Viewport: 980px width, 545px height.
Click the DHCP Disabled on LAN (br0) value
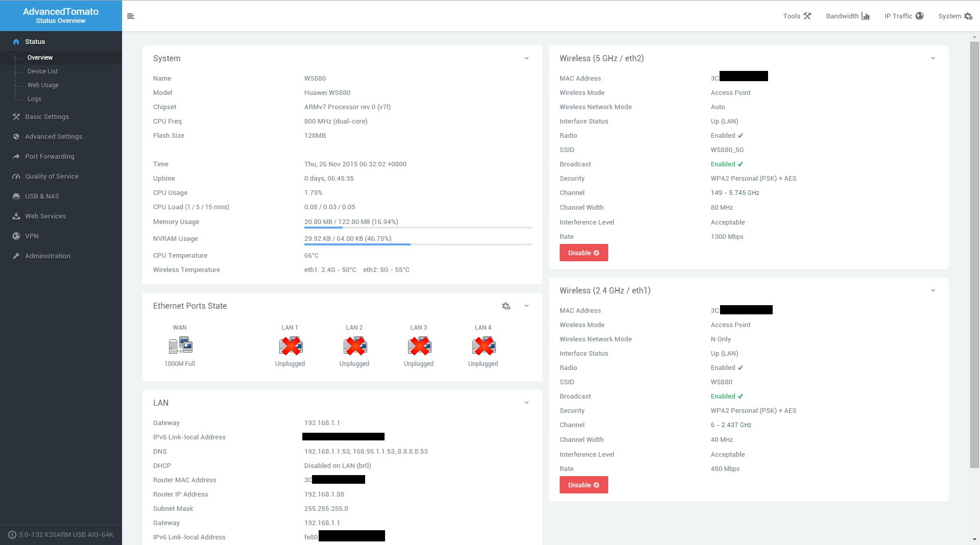click(338, 466)
